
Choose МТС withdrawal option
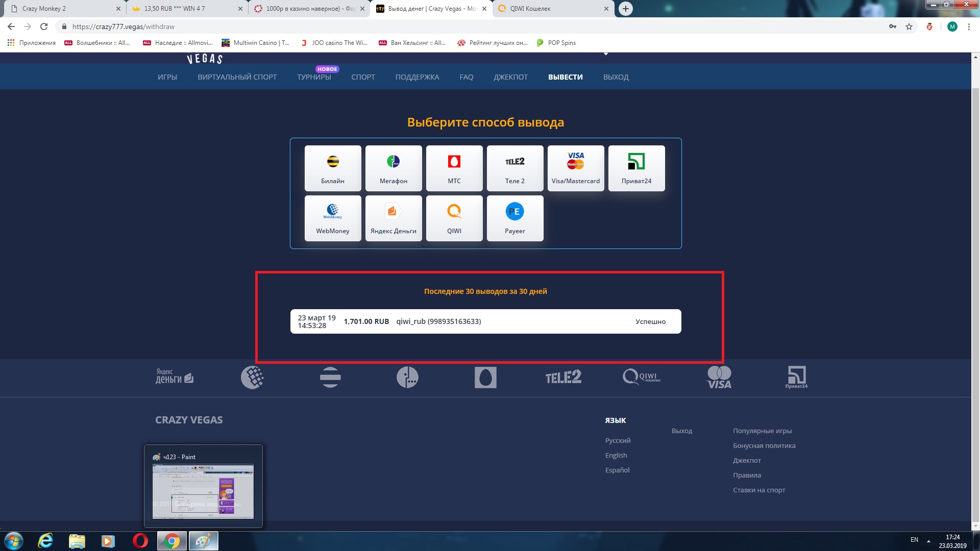[454, 168]
